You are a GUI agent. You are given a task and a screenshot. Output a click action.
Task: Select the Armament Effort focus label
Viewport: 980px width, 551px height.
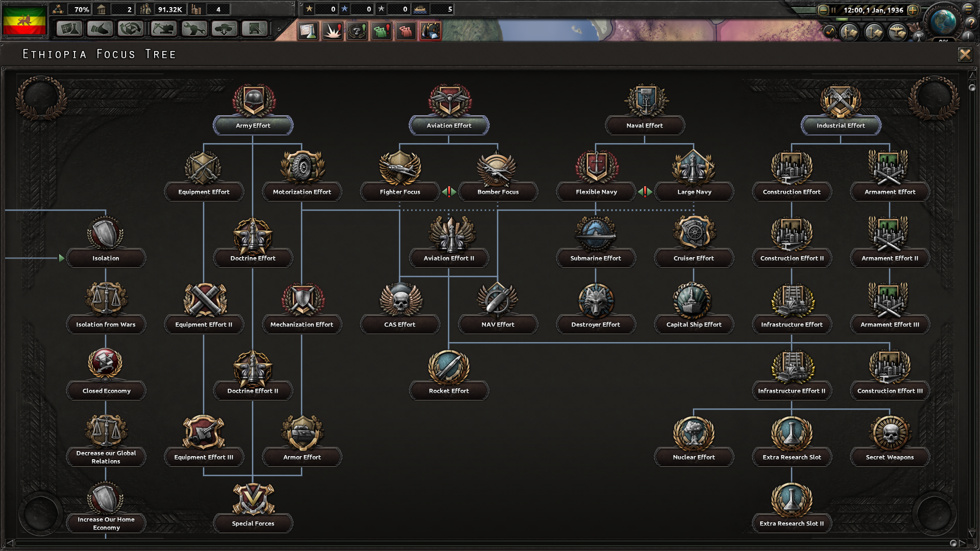[x=890, y=192]
